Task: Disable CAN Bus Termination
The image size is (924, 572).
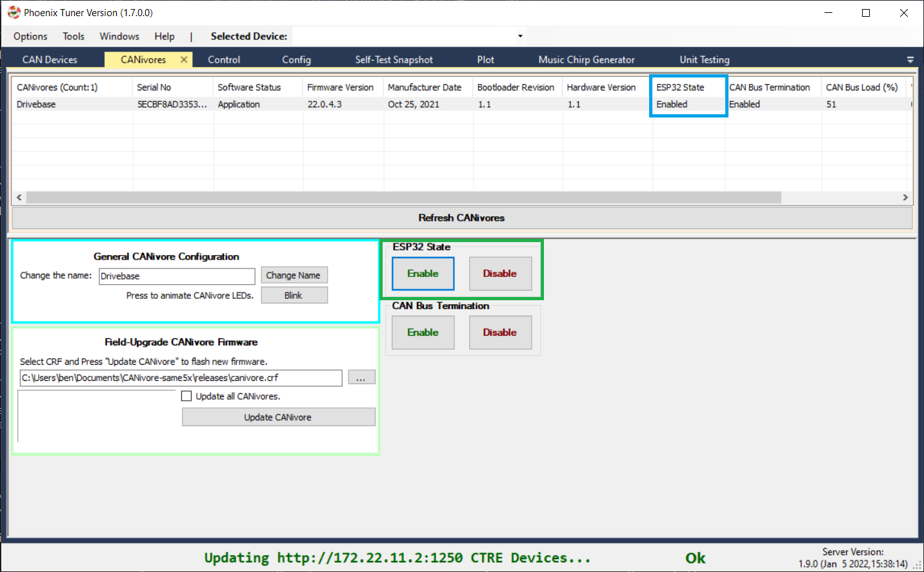Action: click(x=501, y=332)
